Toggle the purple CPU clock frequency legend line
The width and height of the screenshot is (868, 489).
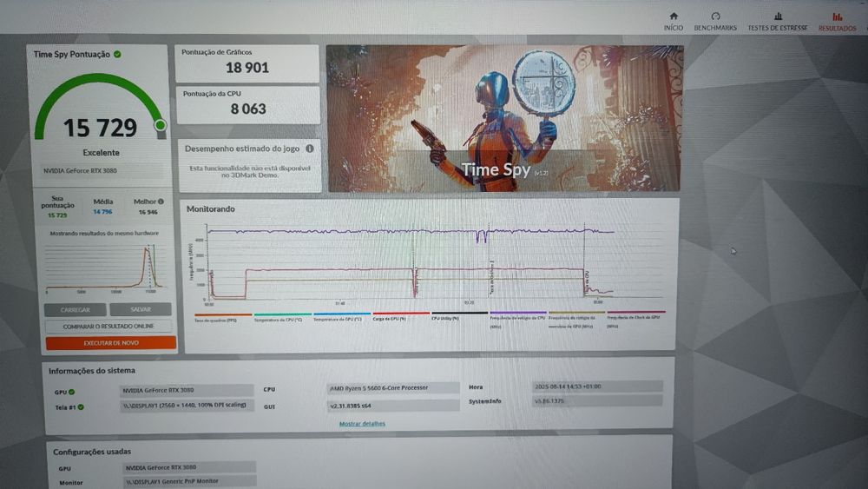(518, 313)
